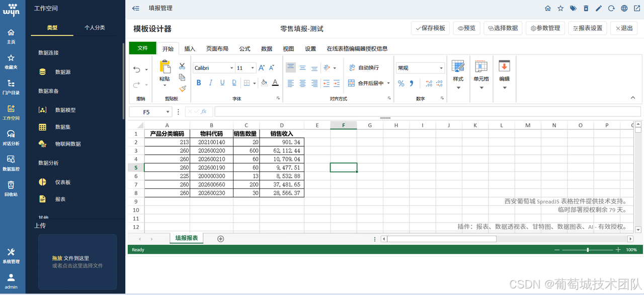This screenshot has height=295, width=644.
Task: Collapse sidebar with the back arrow icon
Action: point(135,9)
